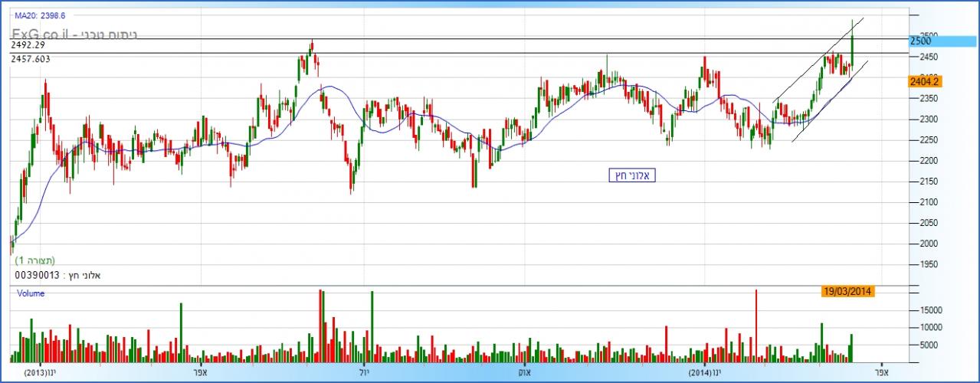Click the 2457.603 horizontal line label
Screen dimensions: 980x383
[31, 59]
